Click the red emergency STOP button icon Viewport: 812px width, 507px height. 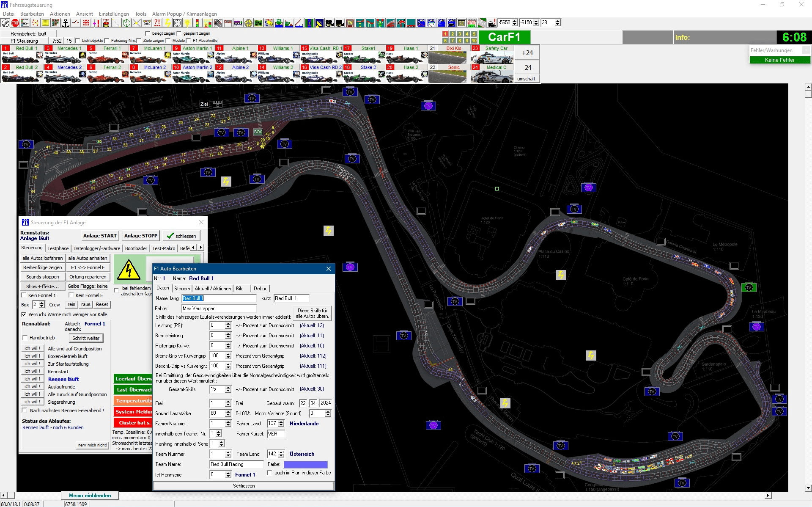(x=106, y=23)
